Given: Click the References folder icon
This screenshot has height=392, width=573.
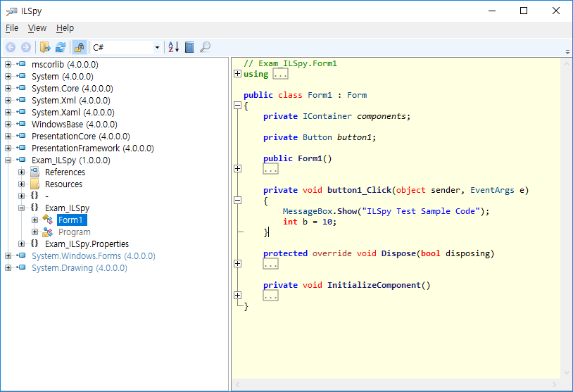Looking at the screenshot, I should 35,172.
